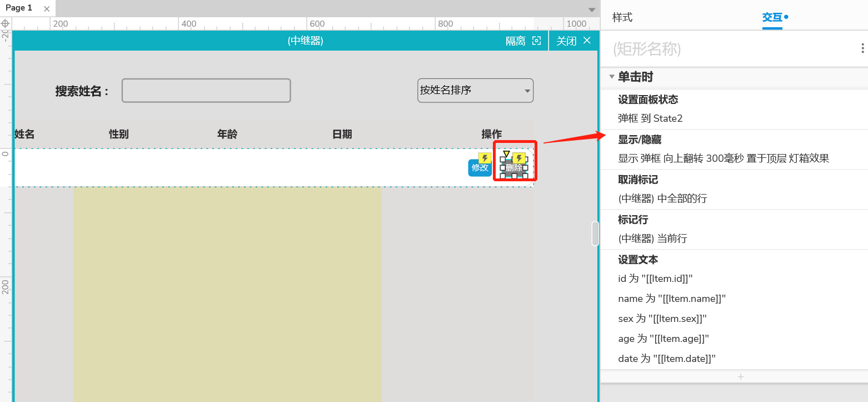Select the 标记行 action

pyautogui.click(x=633, y=220)
